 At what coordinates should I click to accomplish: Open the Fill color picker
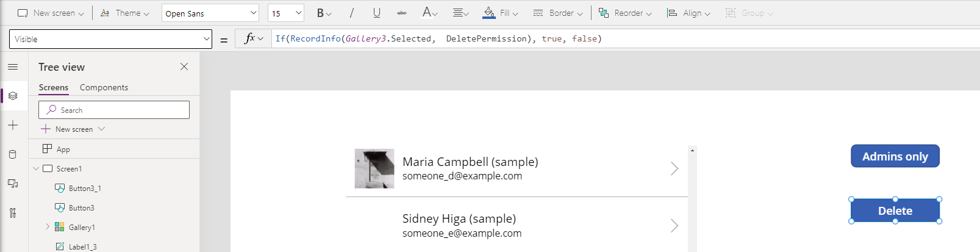(x=500, y=13)
